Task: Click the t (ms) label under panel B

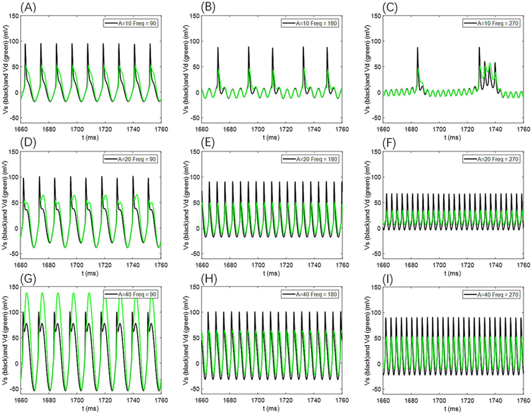Action: 271,137
